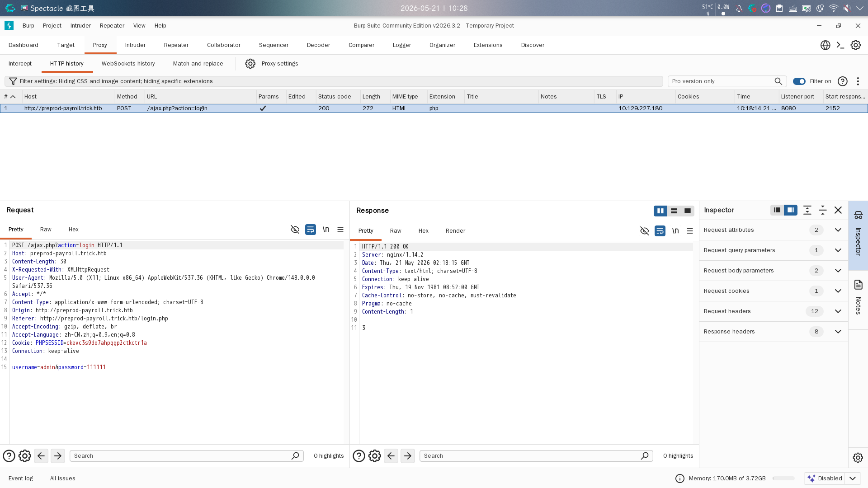Go to next match in Request search
868x488 pixels.
pyautogui.click(x=58, y=456)
